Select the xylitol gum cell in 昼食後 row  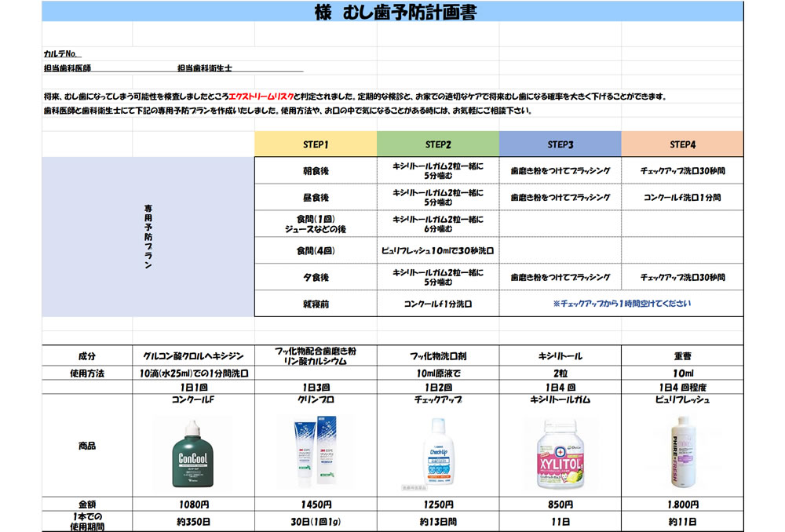click(438, 197)
